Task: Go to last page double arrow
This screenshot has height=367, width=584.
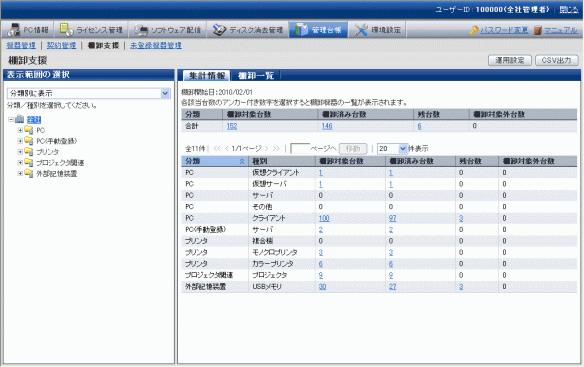Action: (x=276, y=149)
